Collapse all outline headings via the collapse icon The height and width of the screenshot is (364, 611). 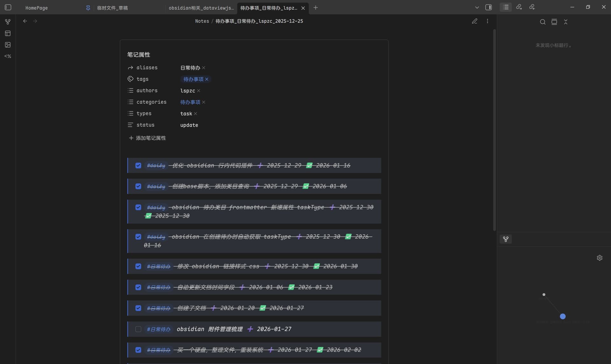[565, 22]
